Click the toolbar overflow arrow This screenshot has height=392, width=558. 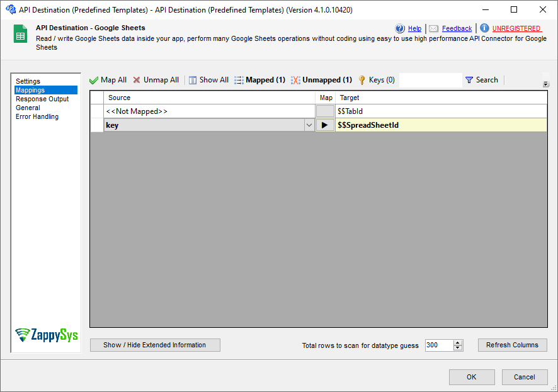pyautogui.click(x=545, y=84)
